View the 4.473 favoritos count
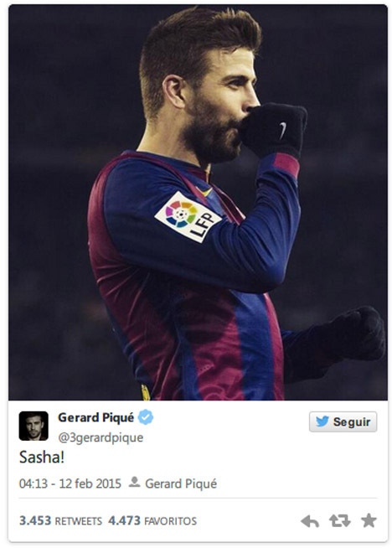 pos(124,520)
